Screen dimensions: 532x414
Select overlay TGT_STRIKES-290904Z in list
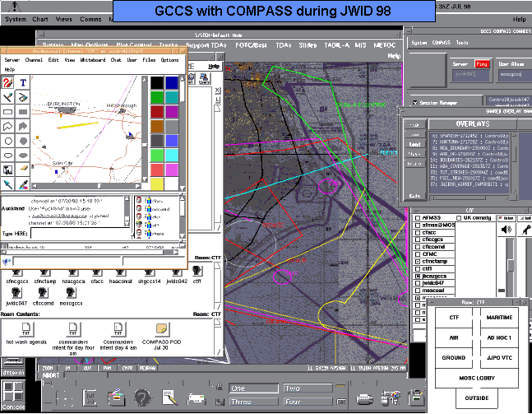pos(470,173)
